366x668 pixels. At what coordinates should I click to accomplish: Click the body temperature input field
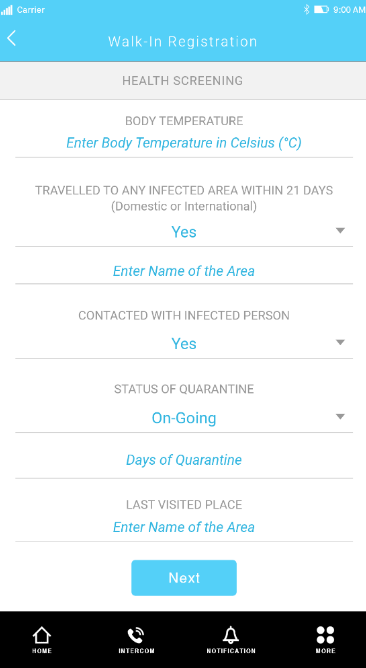coord(184,143)
